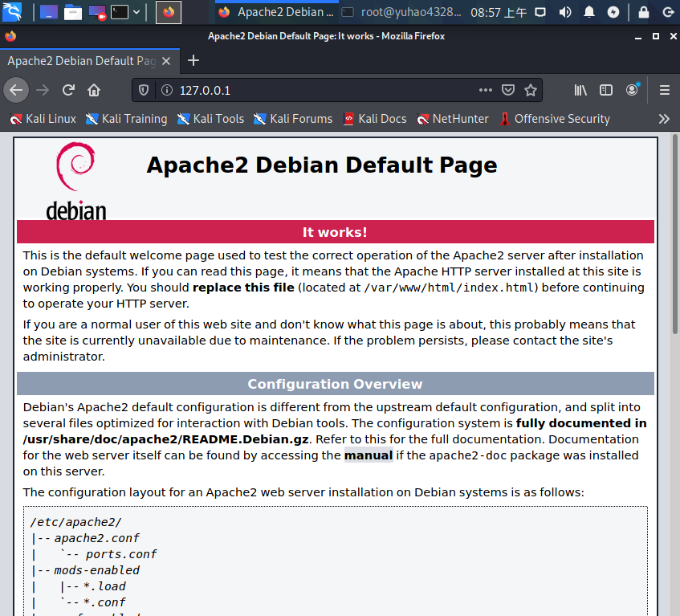Click the 'Apache2 Debian Default Page' heading
Image resolution: width=680 pixels, height=616 pixels.
[x=322, y=165]
